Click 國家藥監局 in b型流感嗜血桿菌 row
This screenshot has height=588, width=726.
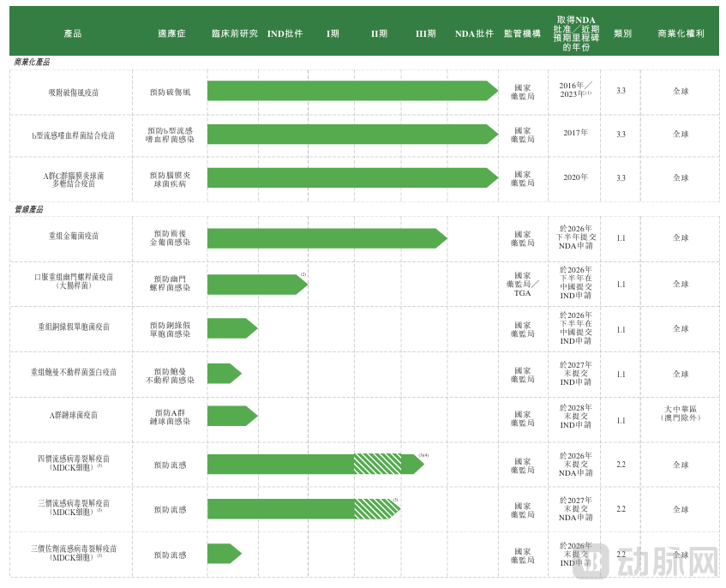point(522,135)
